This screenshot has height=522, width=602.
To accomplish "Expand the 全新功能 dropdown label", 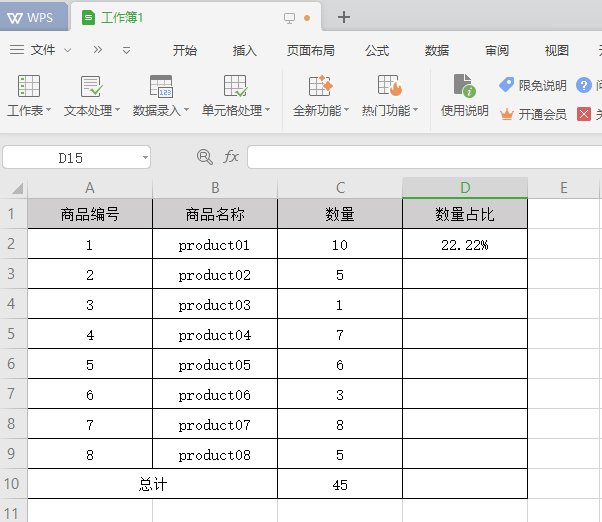I will coord(321,111).
